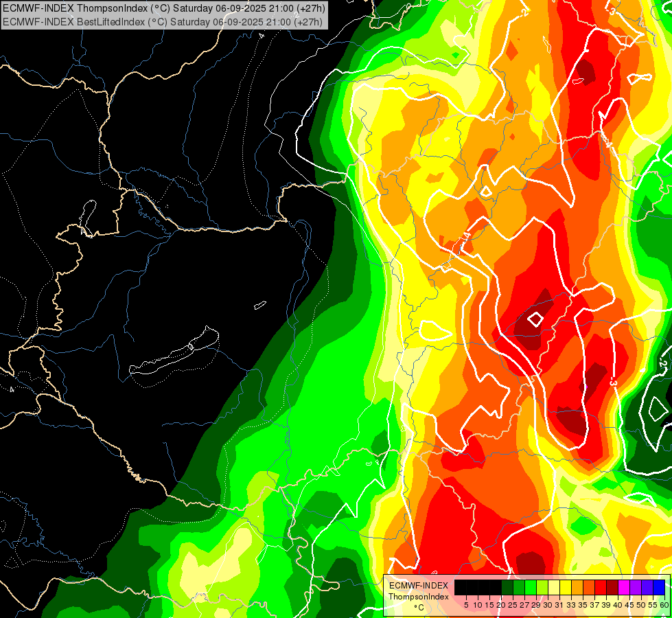The image size is (672, 618).
Task: Click the legend tick value 55
Action: 653,605
